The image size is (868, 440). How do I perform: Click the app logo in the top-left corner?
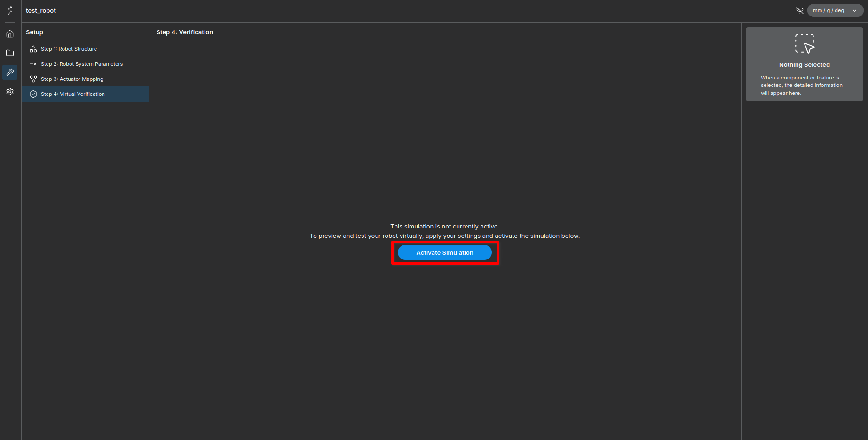10,10
